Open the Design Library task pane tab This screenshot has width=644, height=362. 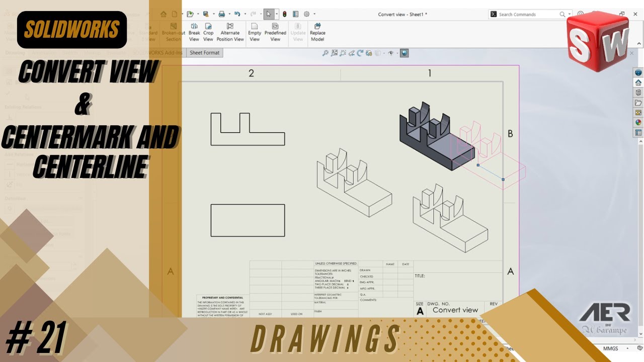click(638, 93)
